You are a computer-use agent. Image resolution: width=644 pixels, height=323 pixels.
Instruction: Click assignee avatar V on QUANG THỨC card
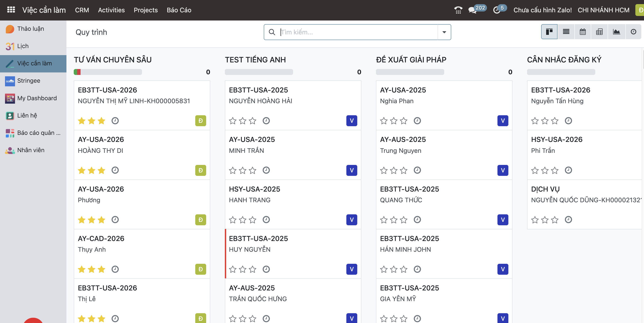503,220
